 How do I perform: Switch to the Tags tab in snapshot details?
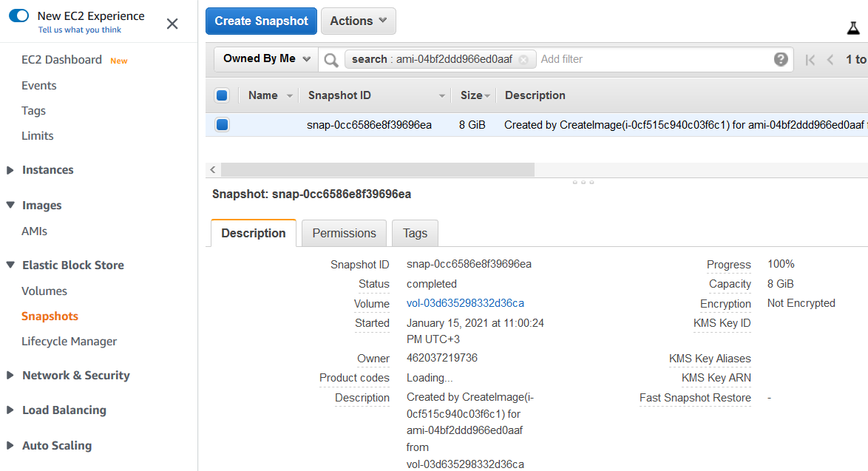point(416,233)
